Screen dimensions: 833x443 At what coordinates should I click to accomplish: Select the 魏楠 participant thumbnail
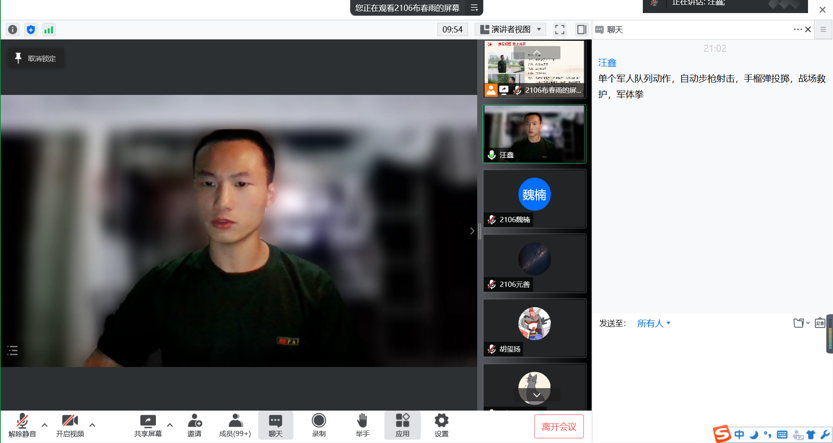[x=534, y=198]
